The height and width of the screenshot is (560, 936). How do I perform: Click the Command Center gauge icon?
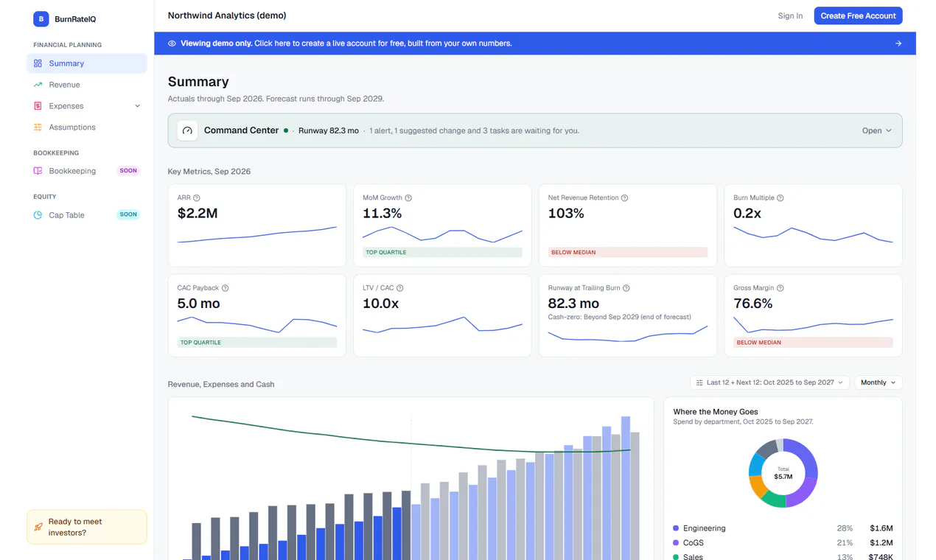tap(187, 130)
